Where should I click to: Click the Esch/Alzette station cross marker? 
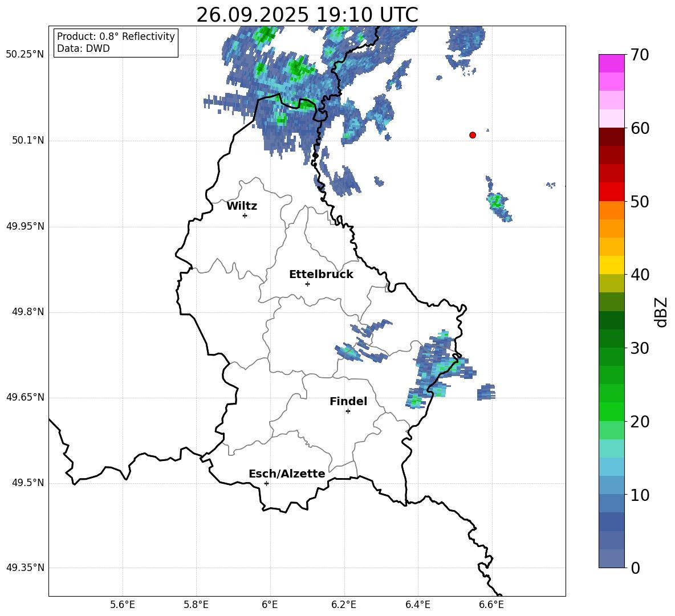click(x=266, y=483)
